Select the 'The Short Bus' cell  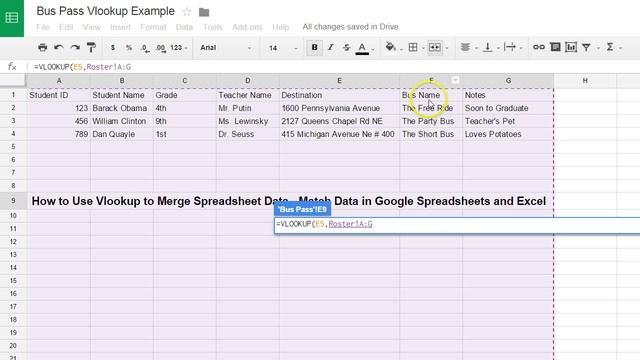click(431, 134)
